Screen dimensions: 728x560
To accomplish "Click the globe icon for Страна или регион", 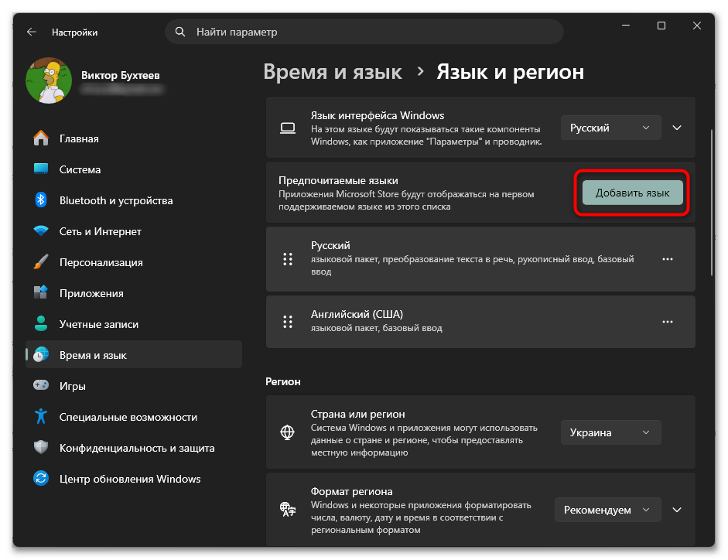I will (288, 432).
